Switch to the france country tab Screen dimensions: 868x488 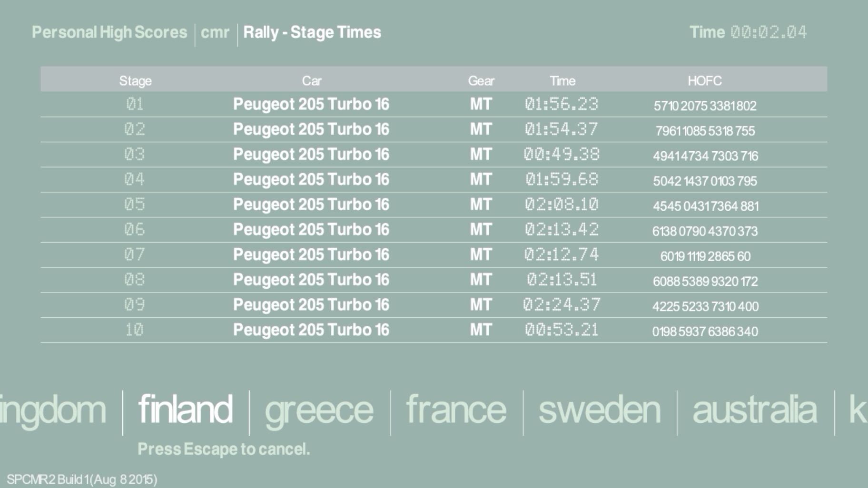456,410
